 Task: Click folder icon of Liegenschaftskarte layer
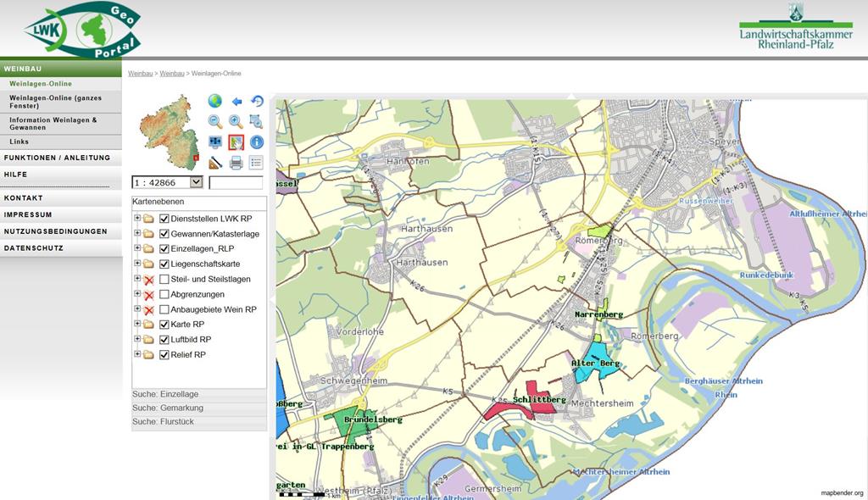(148, 264)
